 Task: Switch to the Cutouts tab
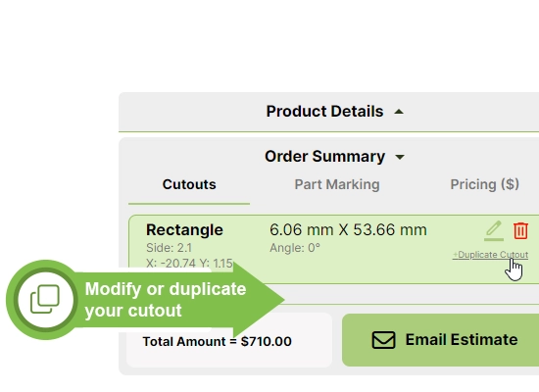[x=189, y=184]
